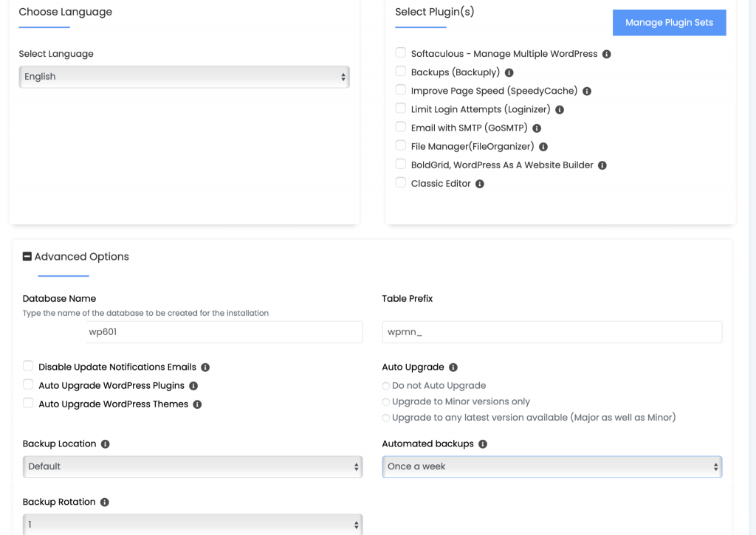Click the Manage Plugin Sets button

coord(669,23)
